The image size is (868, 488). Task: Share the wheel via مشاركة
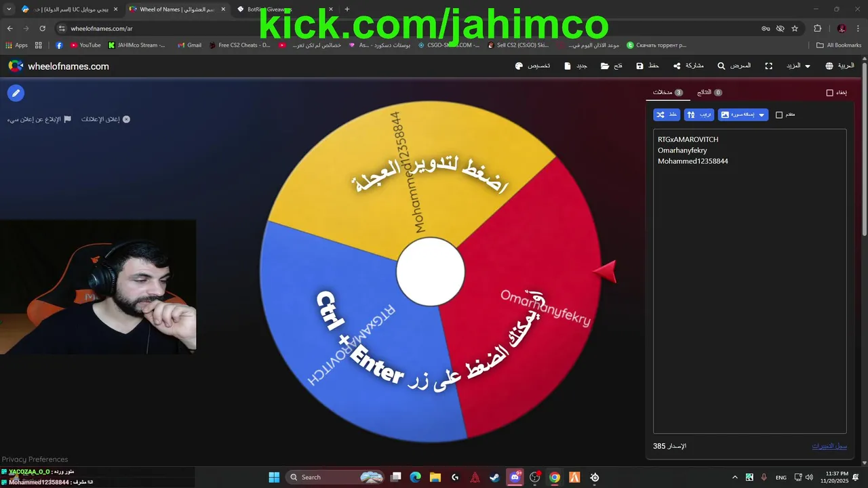[688, 66]
